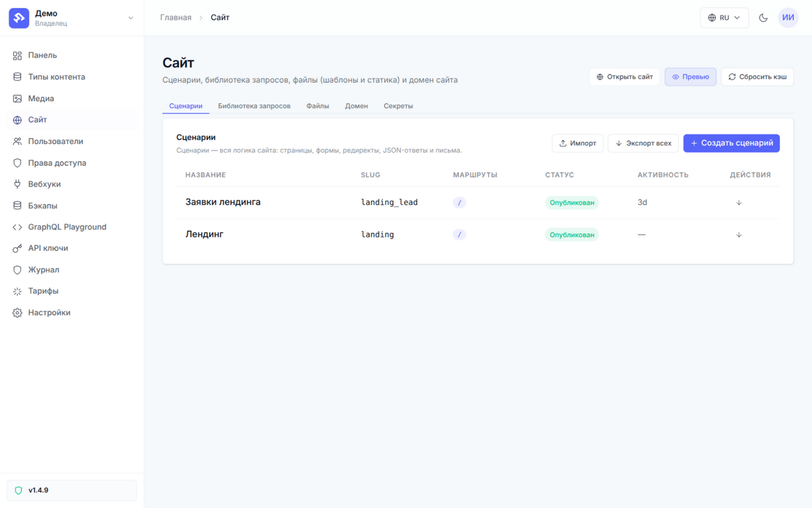Click the Демо workspace logo icon
The image size is (812, 508).
19,18
